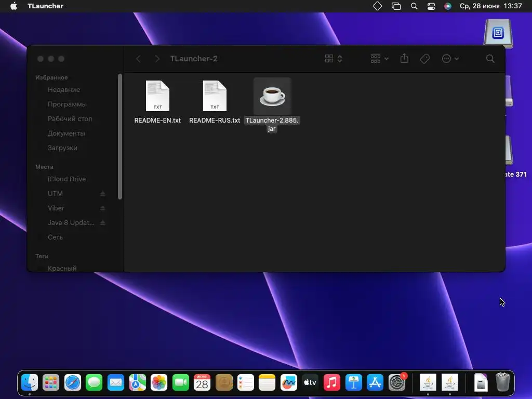Select Java 8 Update volume in sidebar
532x399 pixels.
(71, 222)
